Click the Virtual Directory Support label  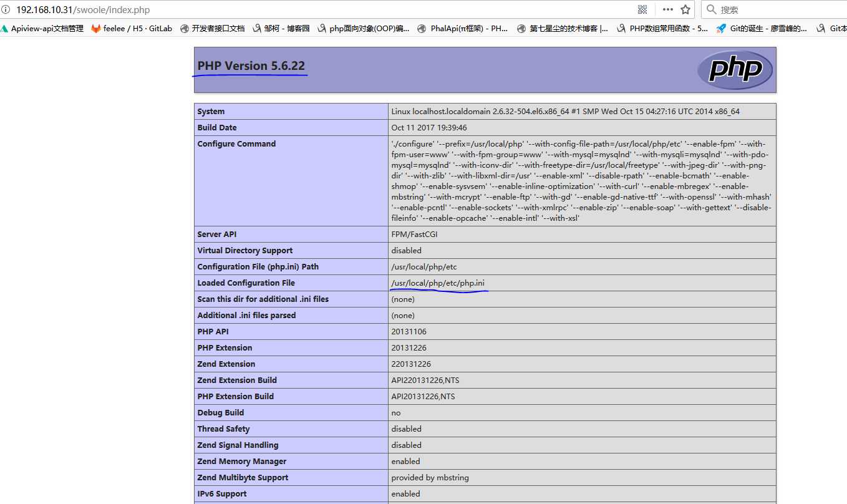[244, 251]
